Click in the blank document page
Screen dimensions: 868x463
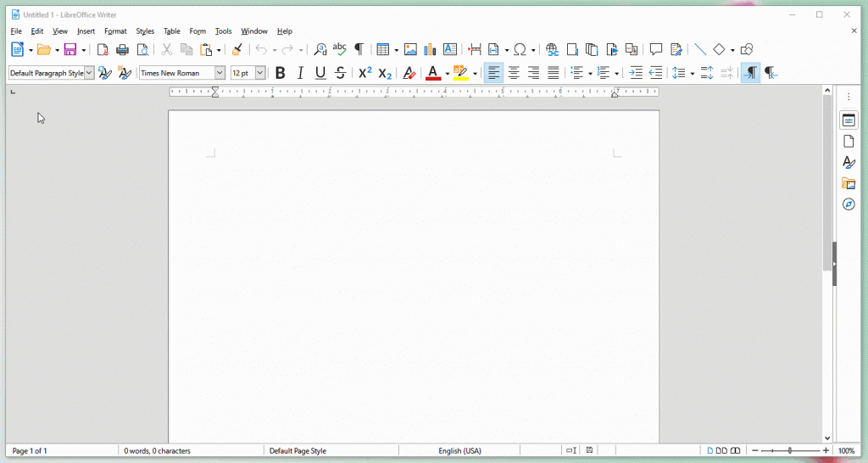point(414,277)
